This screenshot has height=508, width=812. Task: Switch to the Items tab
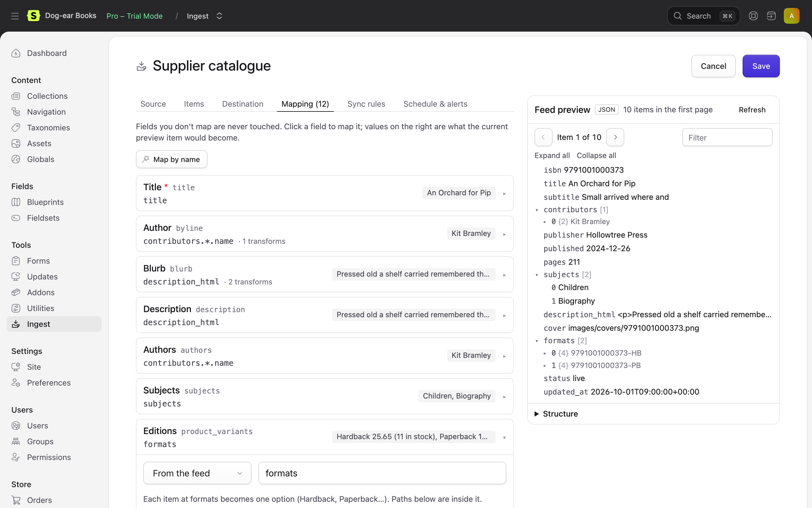tap(194, 104)
